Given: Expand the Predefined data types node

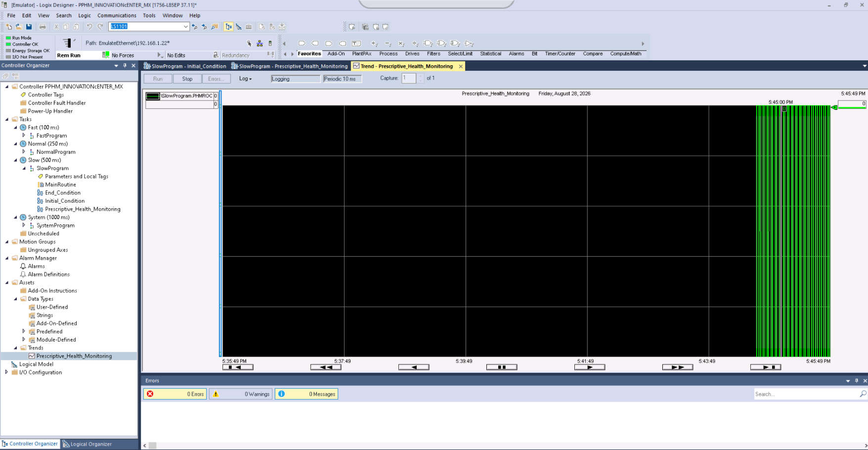Looking at the screenshot, I should tap(24, 331).
